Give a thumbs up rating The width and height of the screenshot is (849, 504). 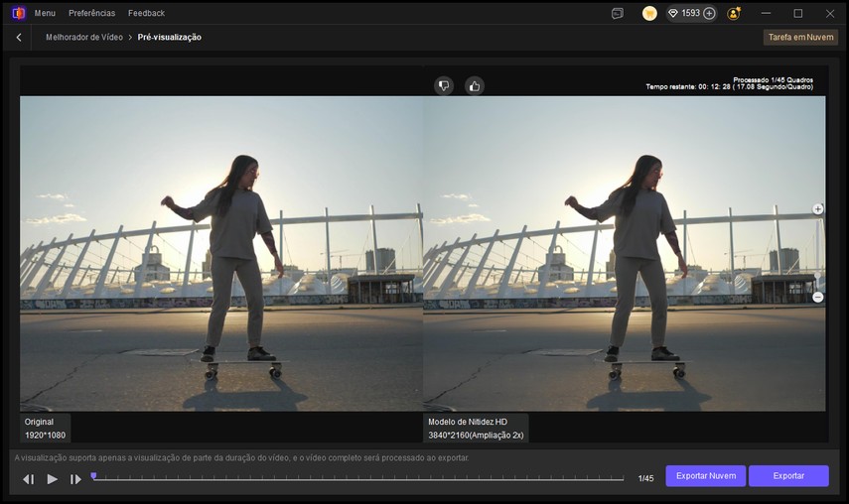click(475, 86)
